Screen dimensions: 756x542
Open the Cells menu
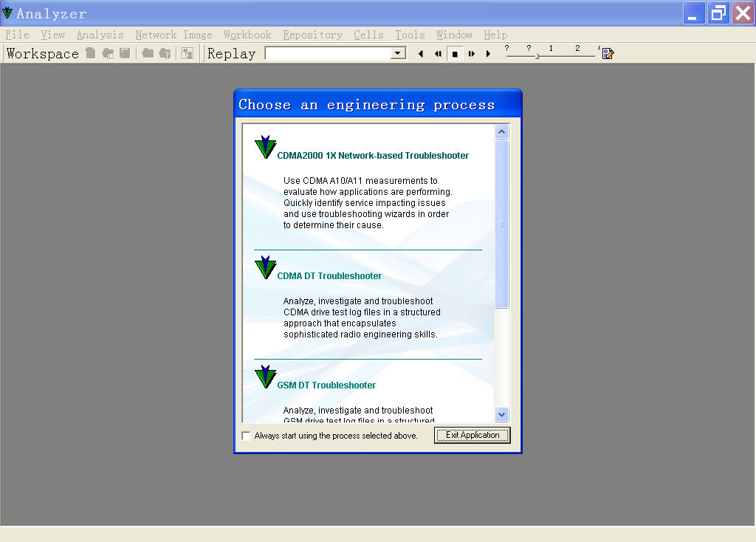(369, 35)
